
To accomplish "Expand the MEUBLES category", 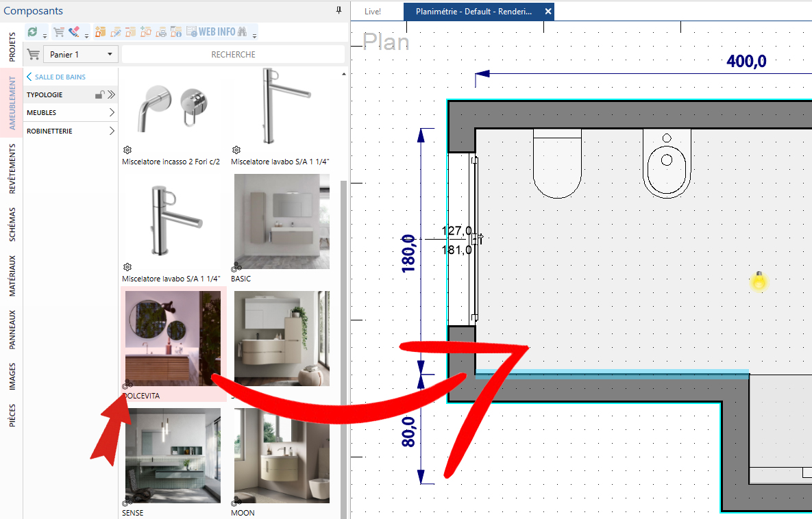I will click(71, 112).
